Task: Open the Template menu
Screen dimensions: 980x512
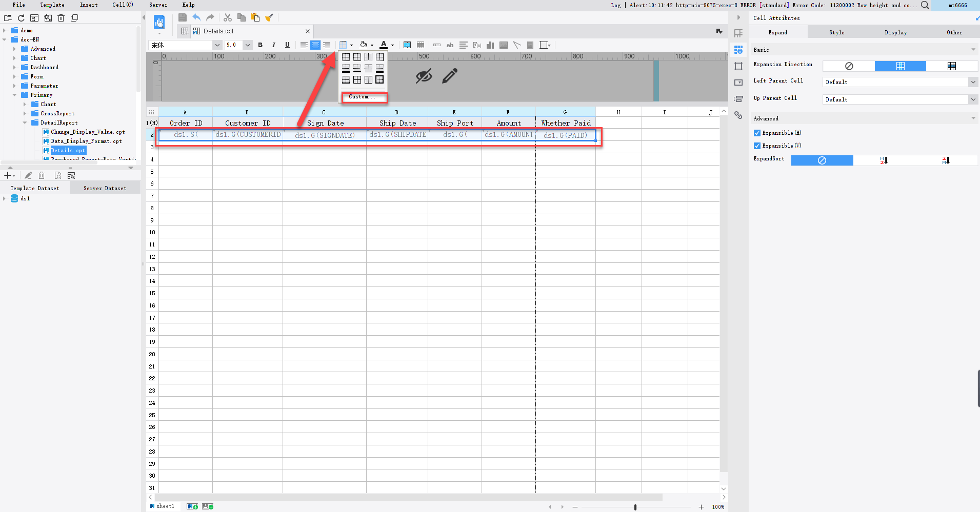Action: (52, 5)
